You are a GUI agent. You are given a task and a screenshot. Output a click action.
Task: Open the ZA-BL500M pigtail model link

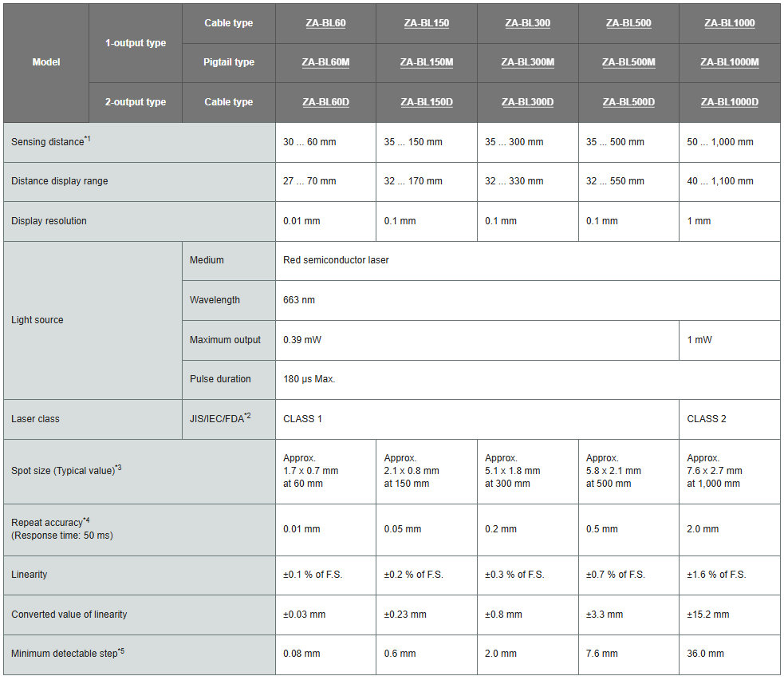(628, 62)
